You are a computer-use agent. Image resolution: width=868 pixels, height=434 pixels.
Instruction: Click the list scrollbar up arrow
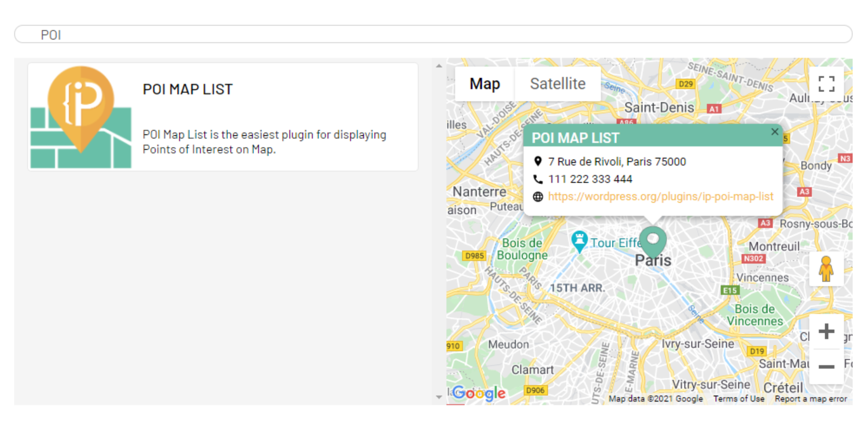click(x=439, y=66)
